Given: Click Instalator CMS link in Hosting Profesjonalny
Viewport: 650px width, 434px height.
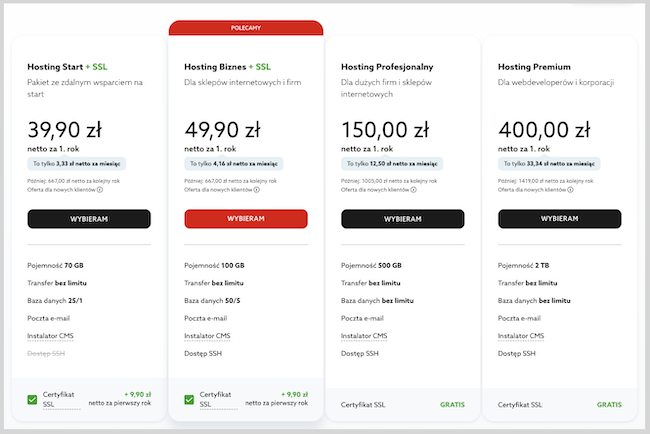Looking at the screenshot, I should click(x=364, y=336).
